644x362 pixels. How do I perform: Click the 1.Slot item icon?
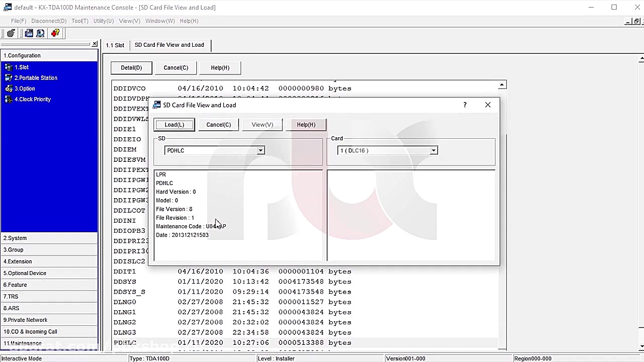[x=8, y=67]
